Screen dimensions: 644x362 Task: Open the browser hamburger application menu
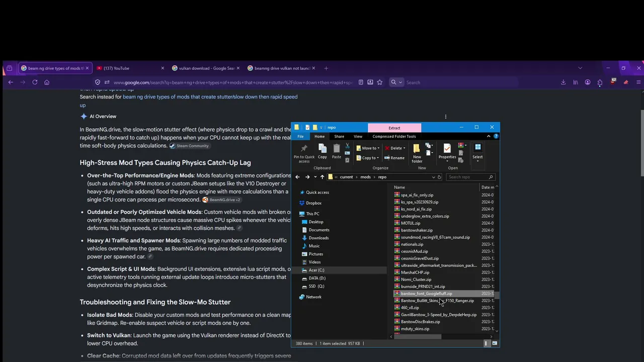[639, 82]
